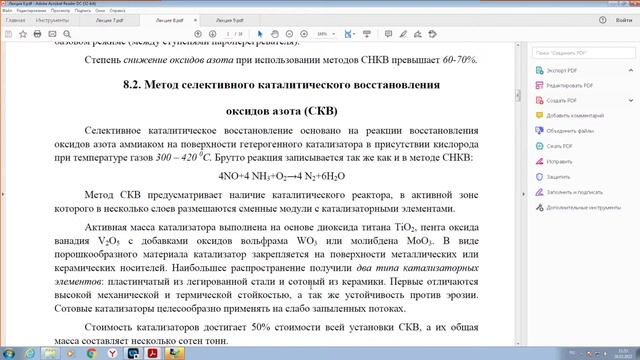Click the document vertical scrollbar thumb

click(x=518, y=95)
